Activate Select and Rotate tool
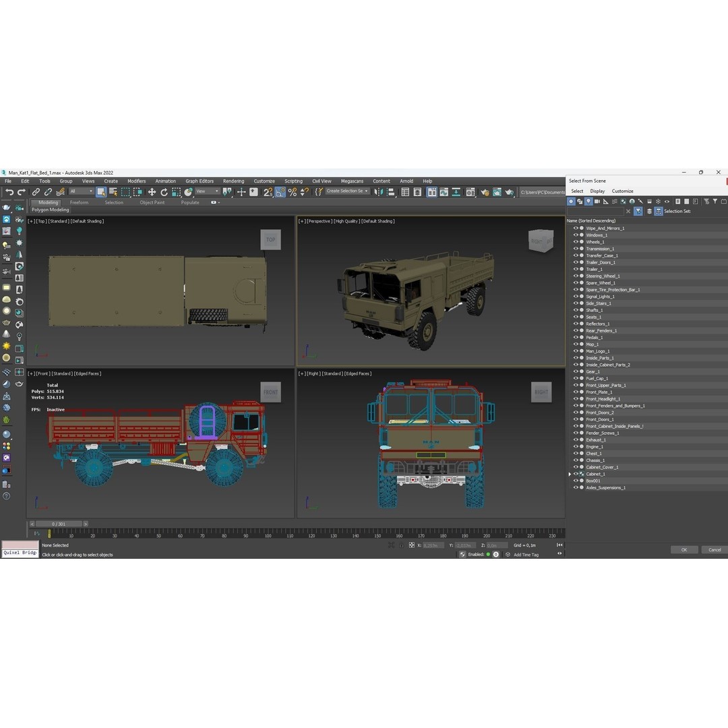 coord(164,192)
